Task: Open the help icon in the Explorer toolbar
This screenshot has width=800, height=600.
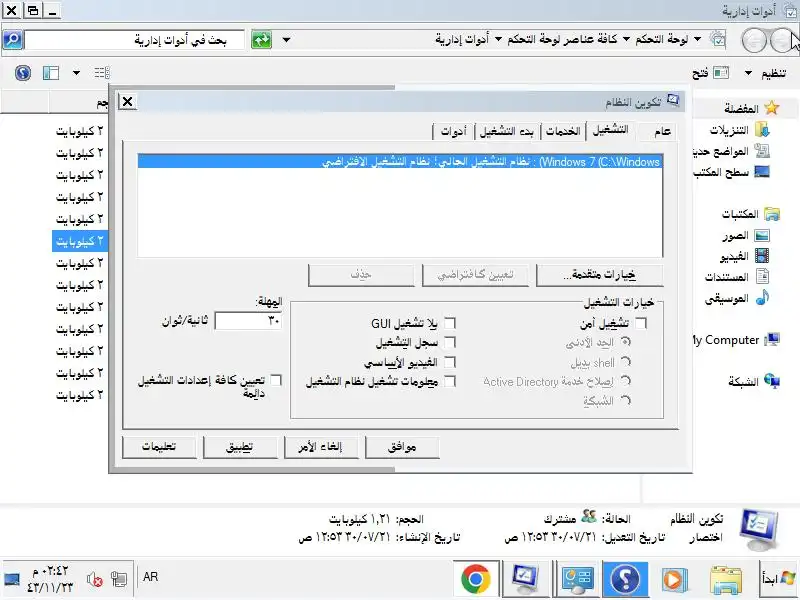Action: click(22, 72)
